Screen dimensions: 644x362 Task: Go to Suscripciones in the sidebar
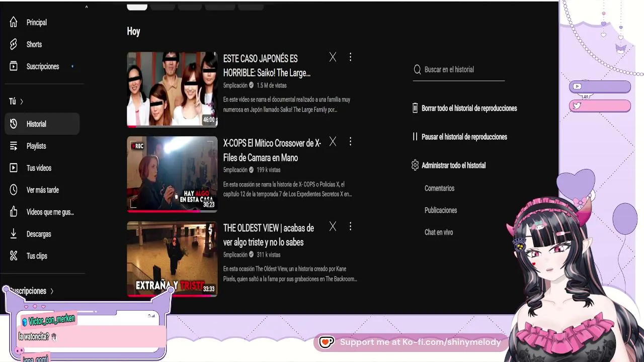[43, 66]
